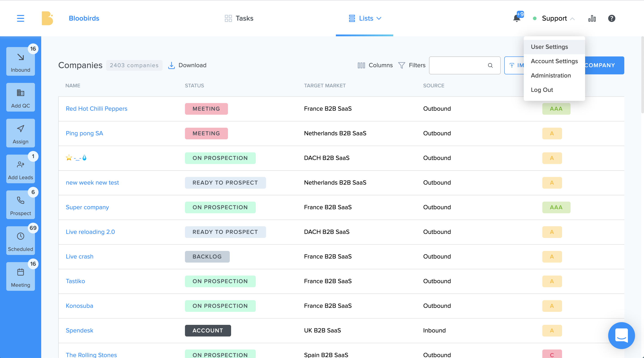The height and width of the screenshot is (358, 644).
Task: Open Live reloading 2.0 company
Action: (x=90, y=232)
